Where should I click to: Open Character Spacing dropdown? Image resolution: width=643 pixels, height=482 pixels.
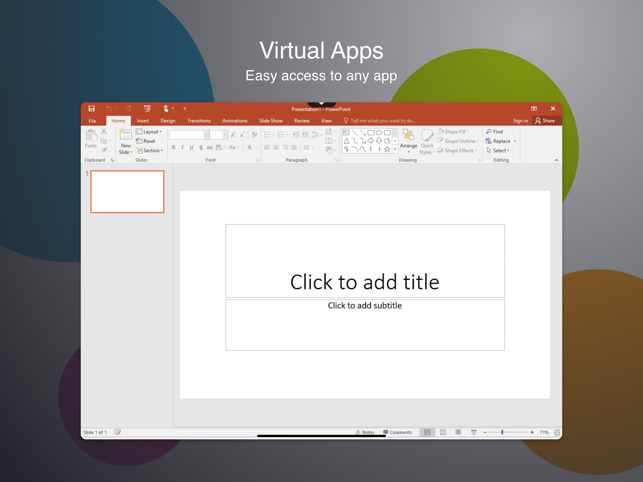(x=221, y=147)
